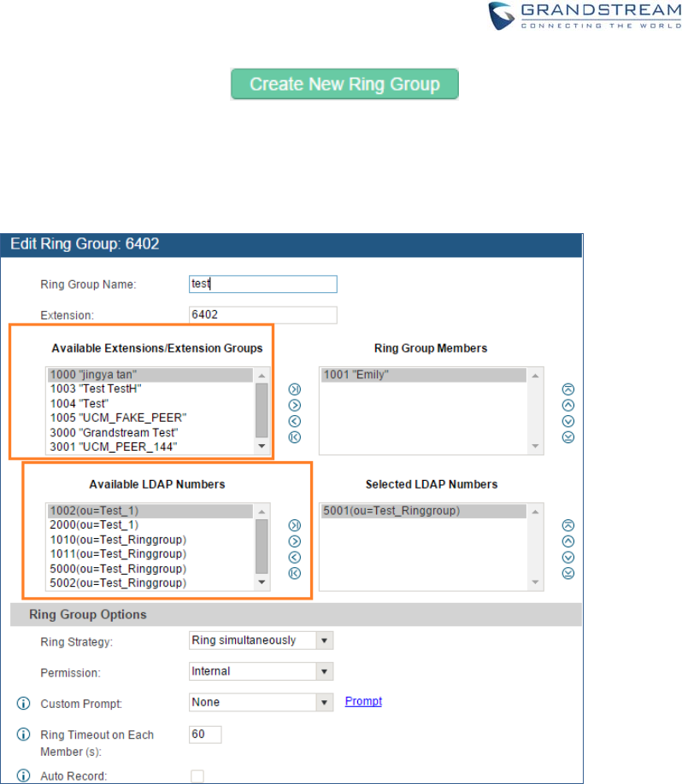Remove all members from Ring Group Members
The height and width of the screenshot is (784, 682).
point(295,437)
